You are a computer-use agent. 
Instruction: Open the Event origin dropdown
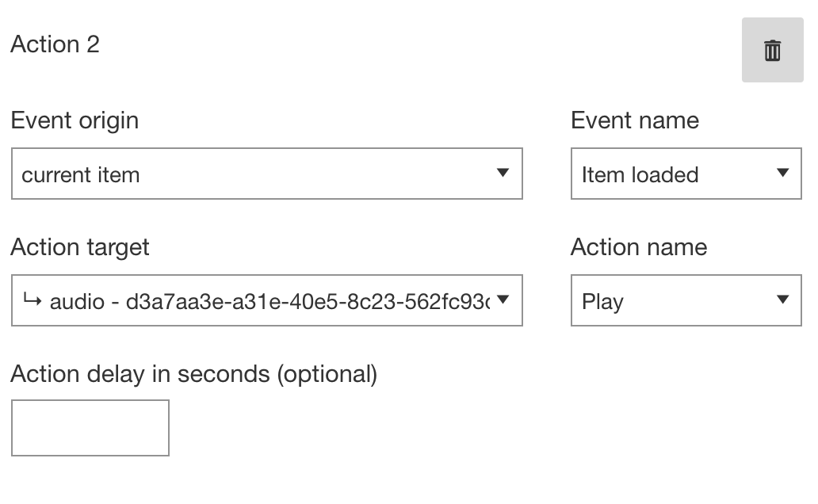[x=267, y=174]
